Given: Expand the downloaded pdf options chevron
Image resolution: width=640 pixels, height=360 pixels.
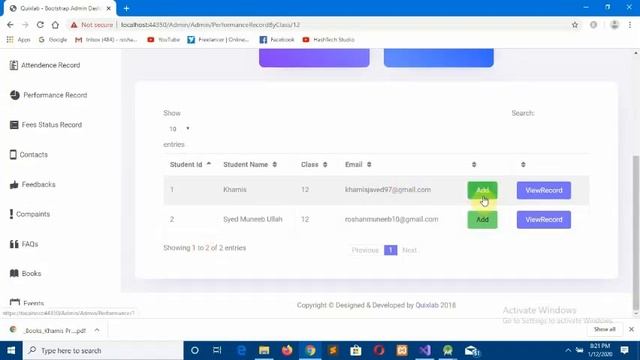Looking at the screenshot, I should point(97,330).
